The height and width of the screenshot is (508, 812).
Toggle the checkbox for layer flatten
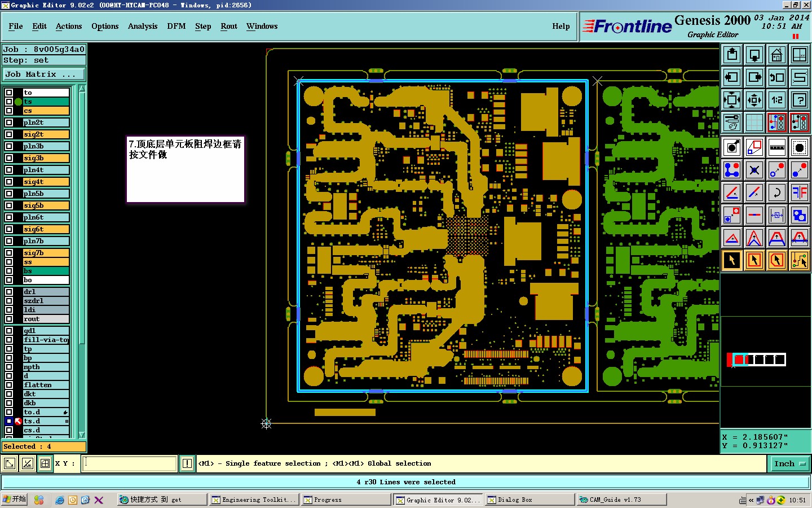pos(9,385)
